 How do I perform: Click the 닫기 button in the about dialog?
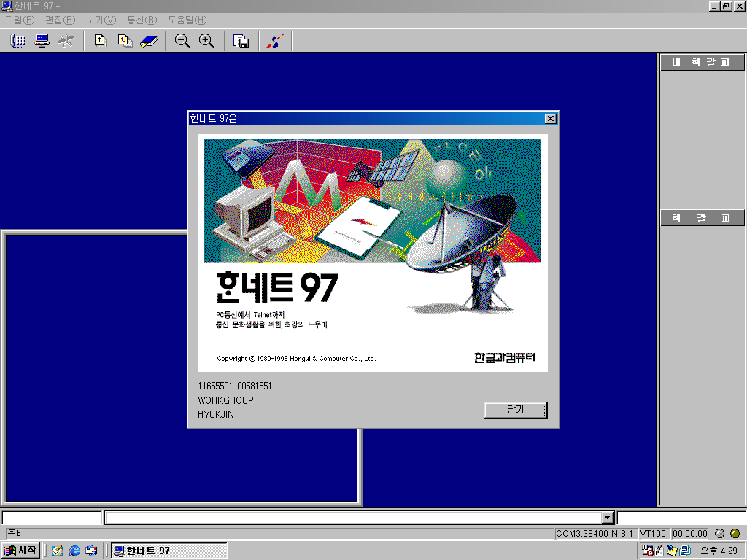coord(516,410)
